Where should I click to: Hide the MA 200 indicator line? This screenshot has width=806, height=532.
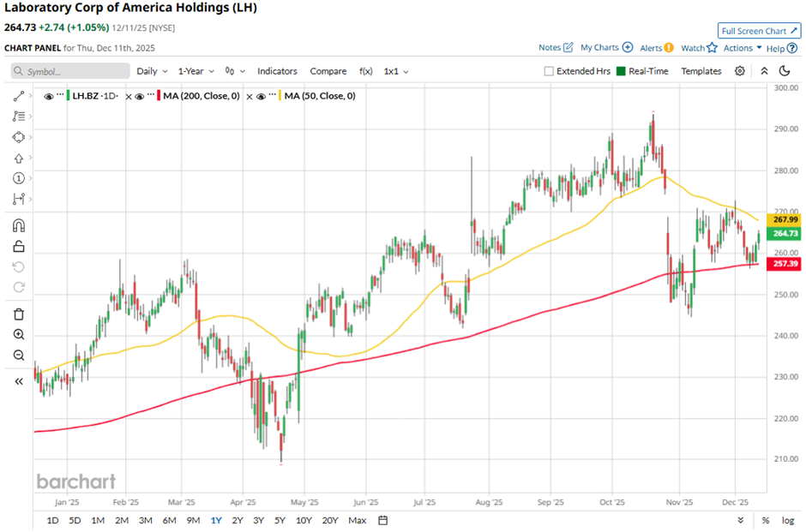(141, 96)
